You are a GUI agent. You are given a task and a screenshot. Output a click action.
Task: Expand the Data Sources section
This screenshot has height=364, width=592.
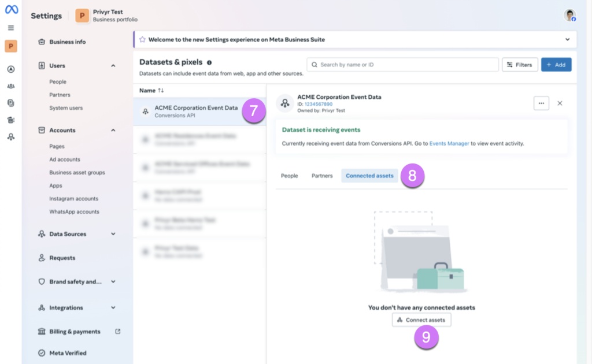coord(113,234)
